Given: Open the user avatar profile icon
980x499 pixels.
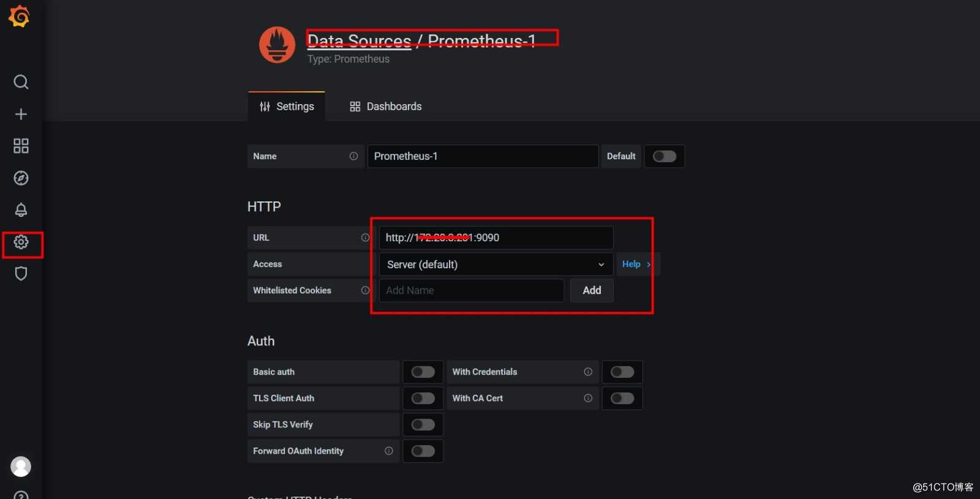Looking at the screenshot, I should 21,467.
